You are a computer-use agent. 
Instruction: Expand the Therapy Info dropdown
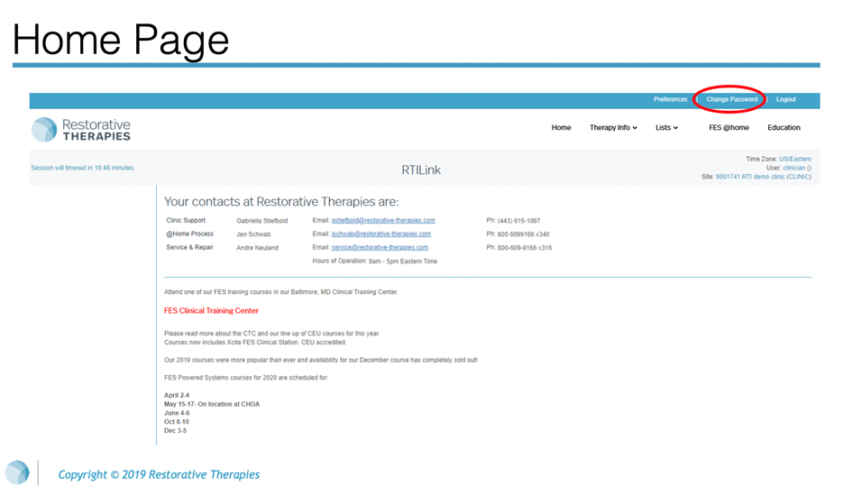613,128
